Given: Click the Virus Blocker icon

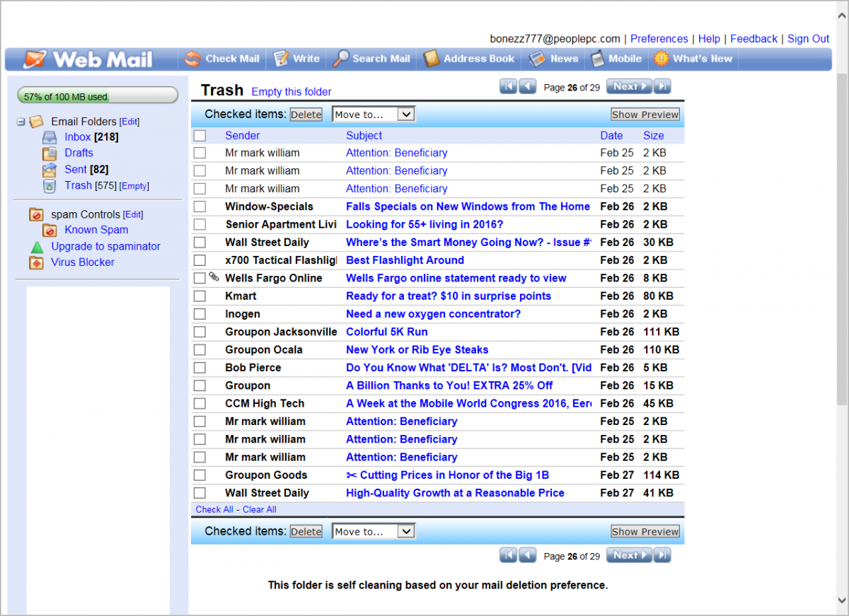Looking at the screenshot, I should click(36, 262).
